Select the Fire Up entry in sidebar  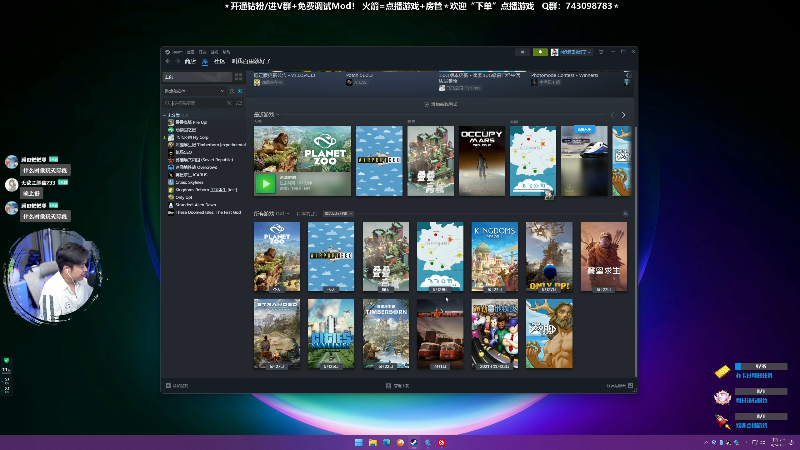191,122
